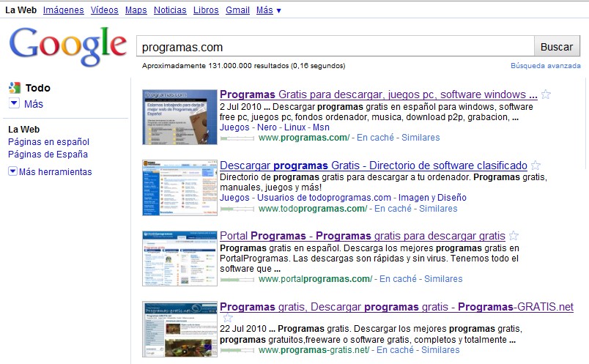Click the www.todoprogramas.com/ green URL
Viewport: 589px width, 364px height.
(x=313, y=209)
